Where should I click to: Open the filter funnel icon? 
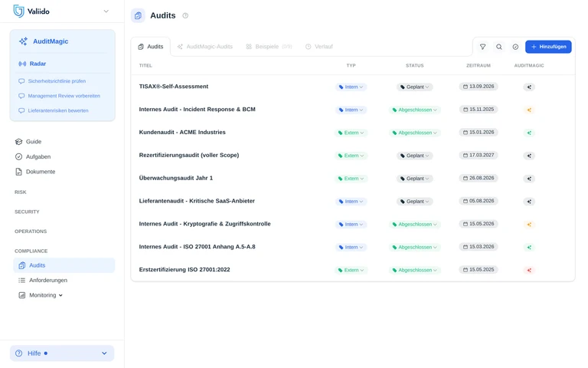click(482, 47)
